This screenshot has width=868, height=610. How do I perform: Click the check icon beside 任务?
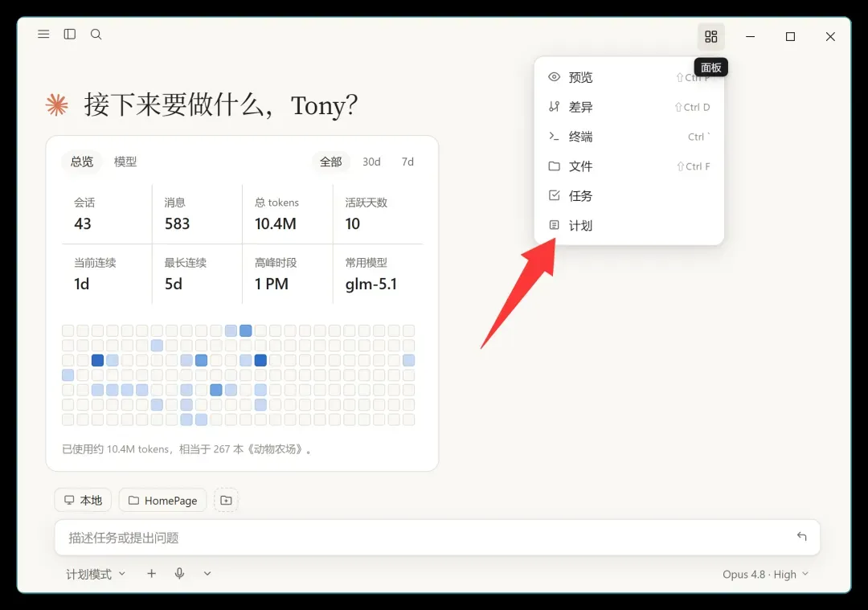(x=554, y=195)
